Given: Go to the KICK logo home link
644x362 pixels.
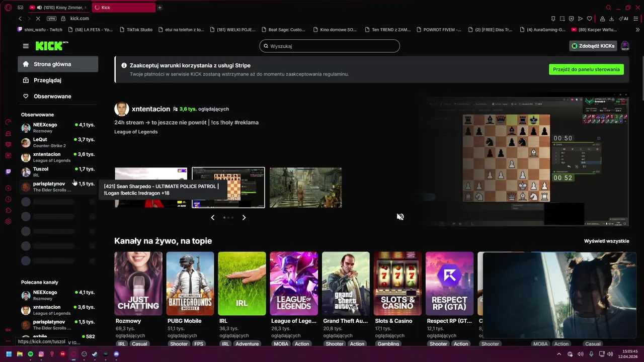Looking at the screenshot, I should click(x=51, y=46).
